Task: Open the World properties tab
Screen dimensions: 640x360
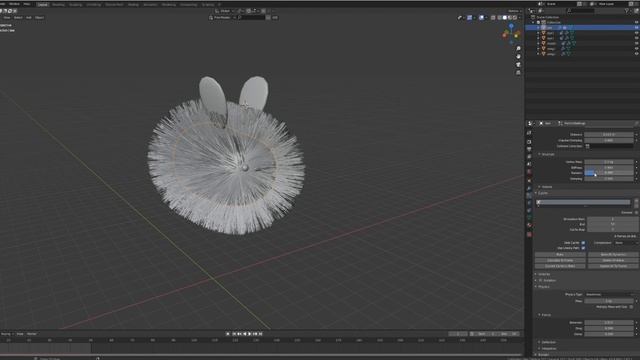Action: tap(529, 171)
